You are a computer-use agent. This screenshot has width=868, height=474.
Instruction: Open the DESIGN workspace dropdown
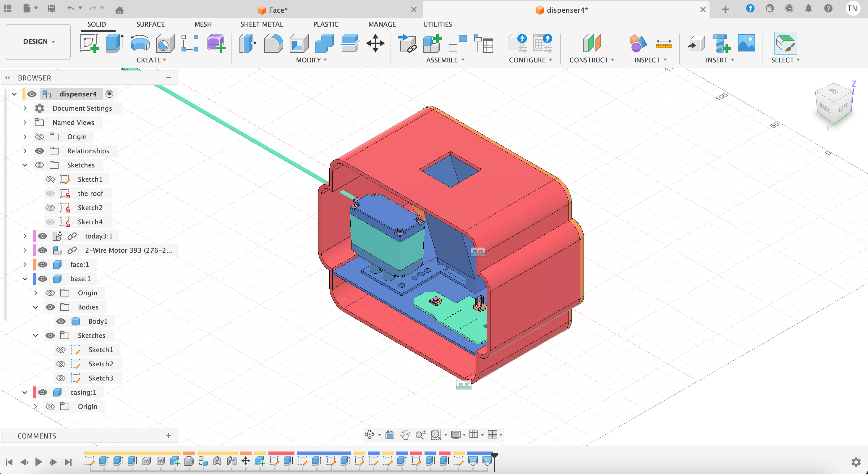click(38, 41)
